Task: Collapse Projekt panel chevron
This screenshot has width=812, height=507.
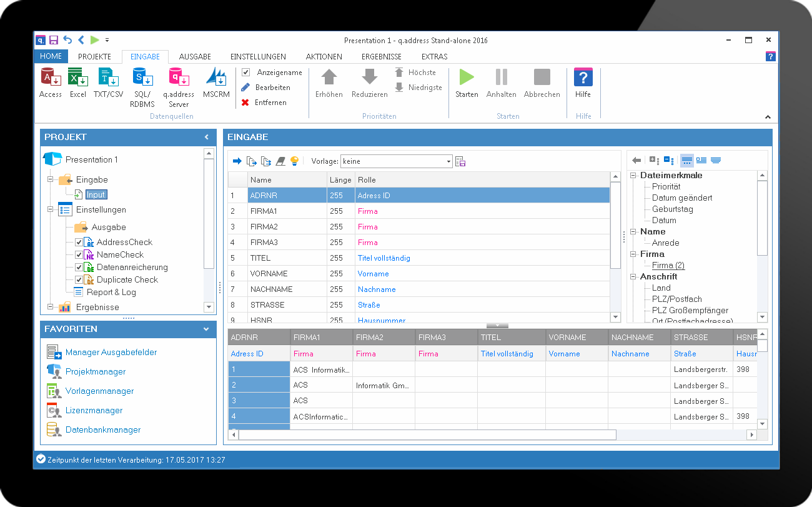Action: 207,137
